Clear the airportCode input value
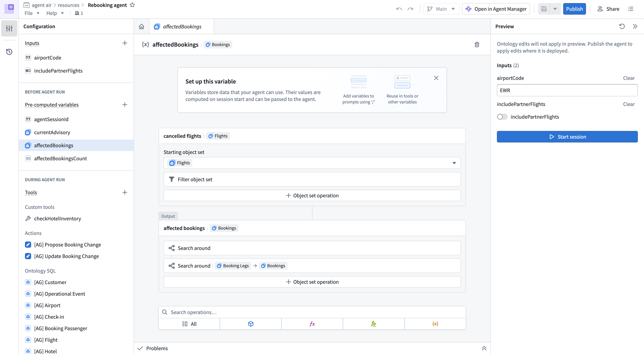 point(628,78)
